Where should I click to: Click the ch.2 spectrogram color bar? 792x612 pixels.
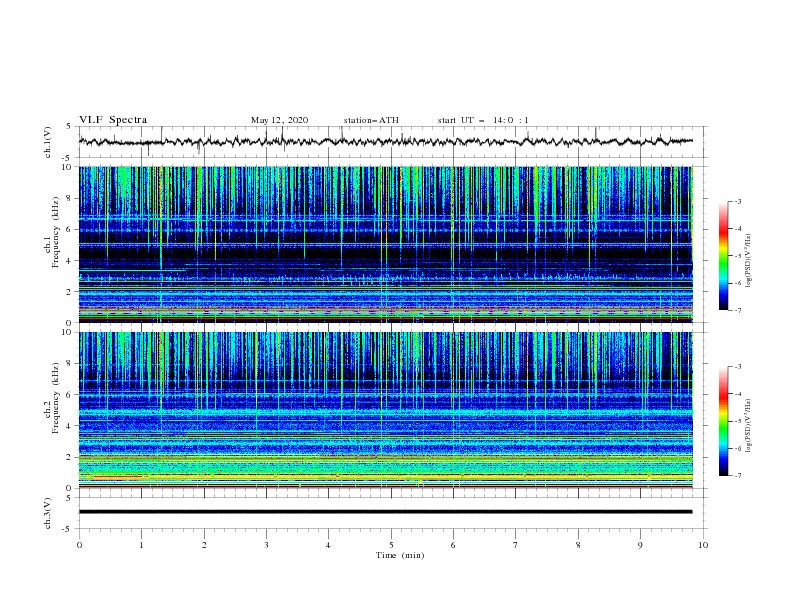pyautogui.click(x=724, y=421)
